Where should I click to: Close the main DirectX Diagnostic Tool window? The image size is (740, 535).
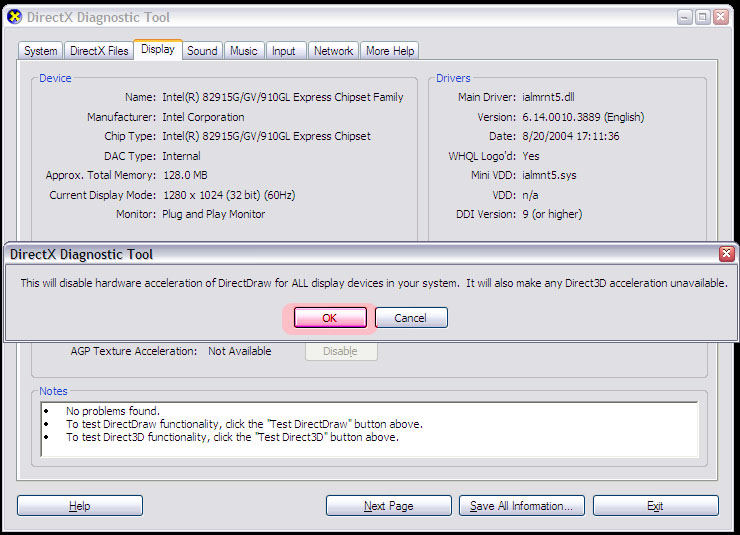pyautogui.click(x=721, y=17)
